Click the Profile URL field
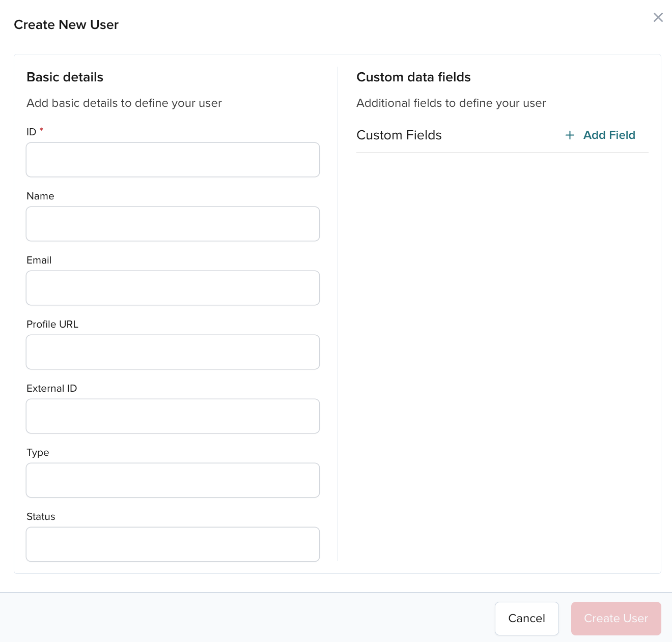The image size is (672, 642). coord(173,352)
